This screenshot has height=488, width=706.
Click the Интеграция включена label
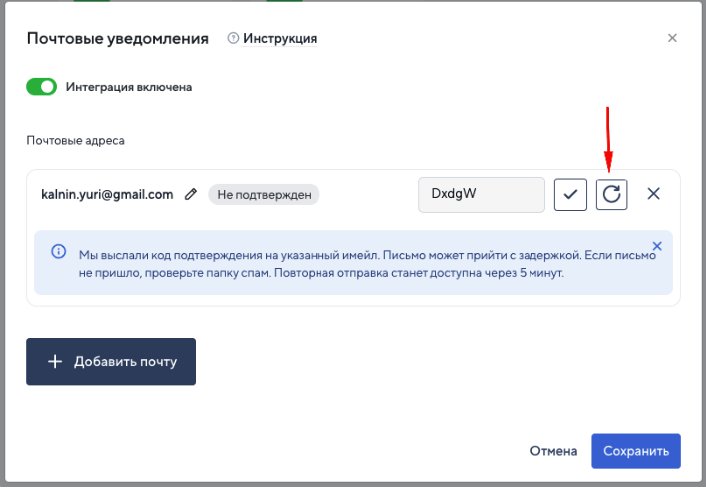coord(129,87)
